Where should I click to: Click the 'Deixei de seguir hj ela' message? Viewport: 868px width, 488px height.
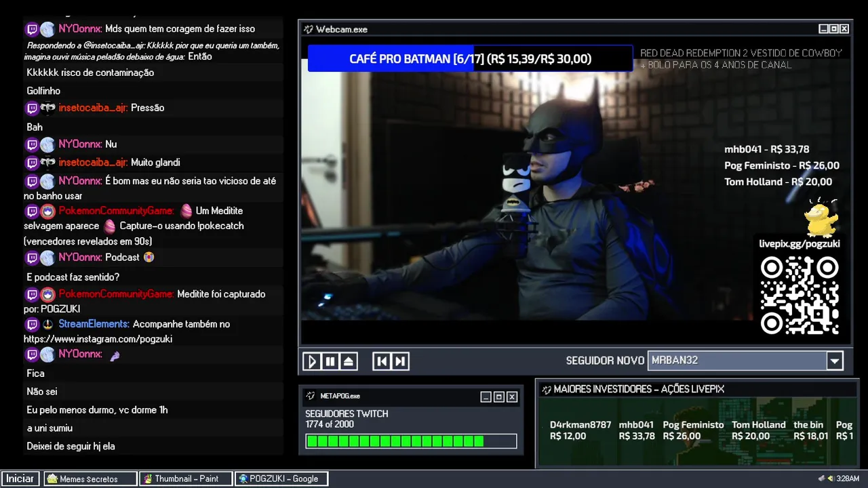pyautogui.click(x=71, y=447)
